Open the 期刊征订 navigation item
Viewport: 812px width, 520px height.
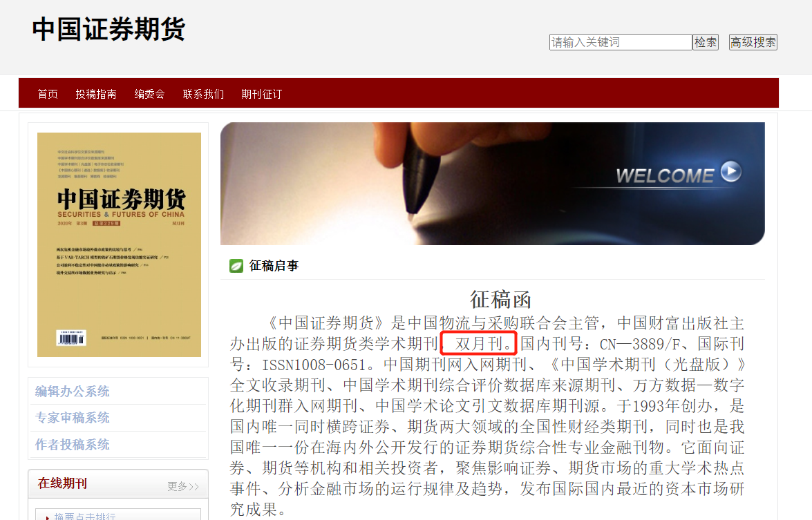[x=261, y=94]
